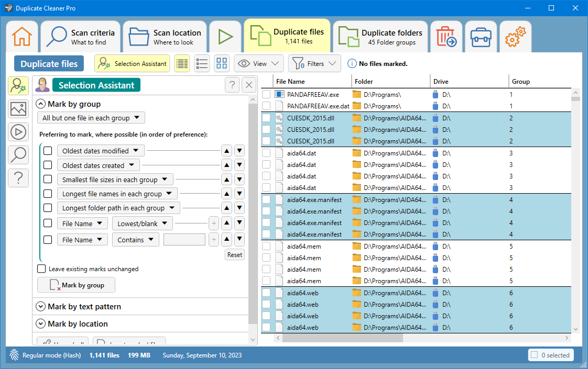Open Duplicate folders tab
Screen dimensions: 588x369
tap(380, 37)
